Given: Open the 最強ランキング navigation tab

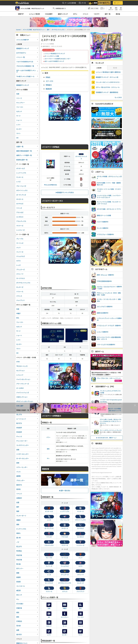Looking at the screenshot, I should [x=63, y=14].
